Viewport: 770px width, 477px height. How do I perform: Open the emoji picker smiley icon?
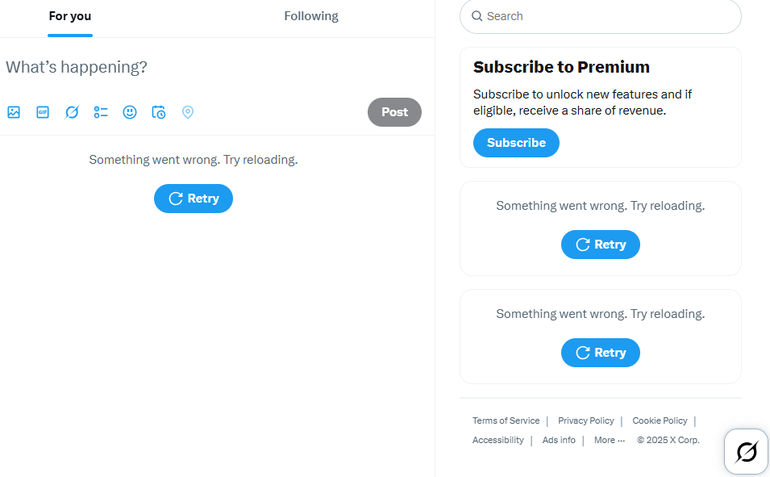coord(130,112)
